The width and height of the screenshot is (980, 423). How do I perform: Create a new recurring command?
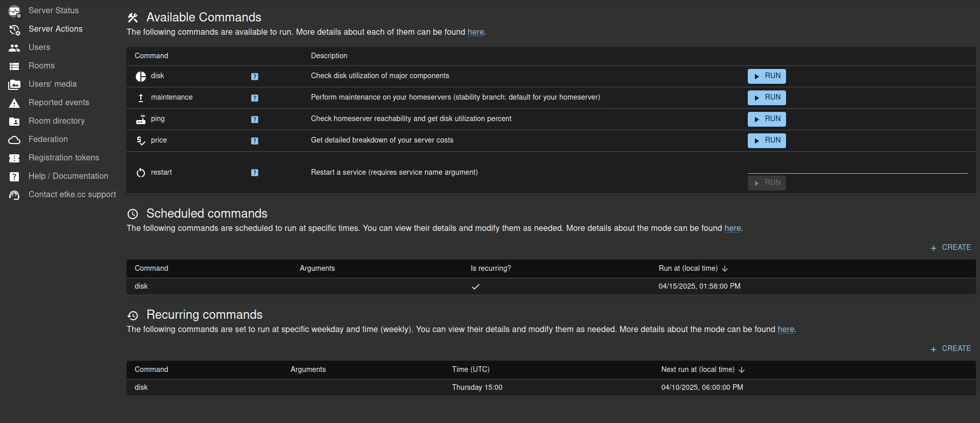950,348
